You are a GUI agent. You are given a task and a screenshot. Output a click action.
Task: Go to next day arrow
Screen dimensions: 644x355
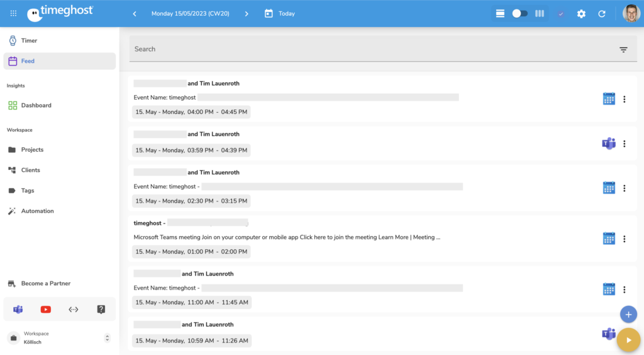(x=247, y=13)
